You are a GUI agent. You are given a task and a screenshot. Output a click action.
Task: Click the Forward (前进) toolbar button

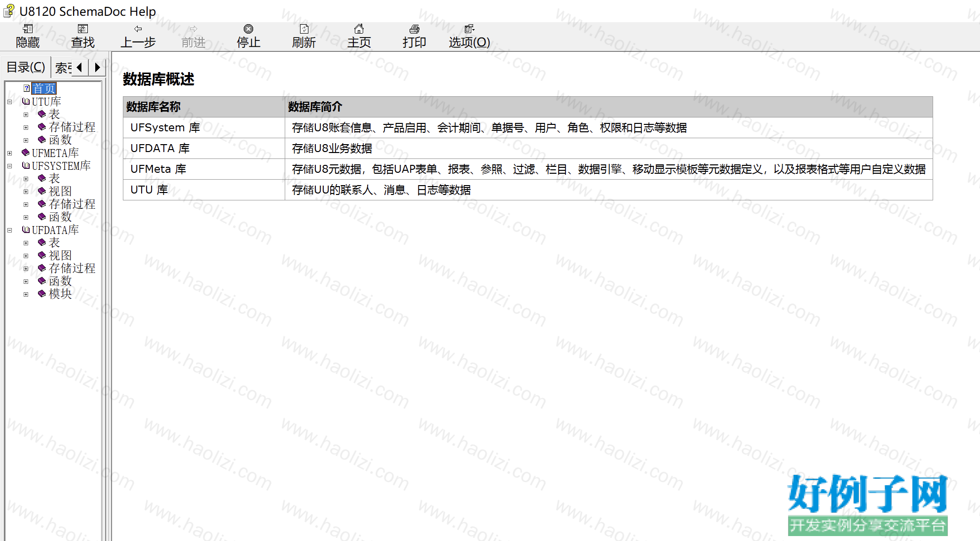pyautogui.click(x=193, y=37)
